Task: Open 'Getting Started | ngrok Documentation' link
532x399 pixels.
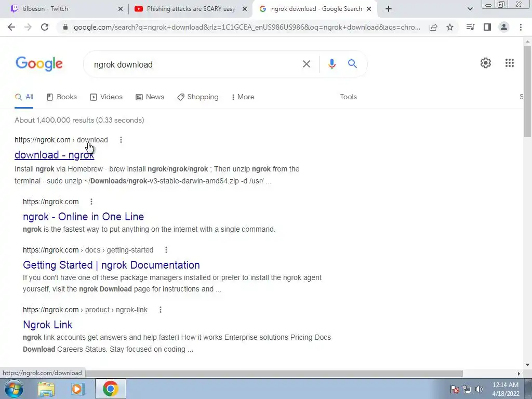Action: click(x=111, y=264)
